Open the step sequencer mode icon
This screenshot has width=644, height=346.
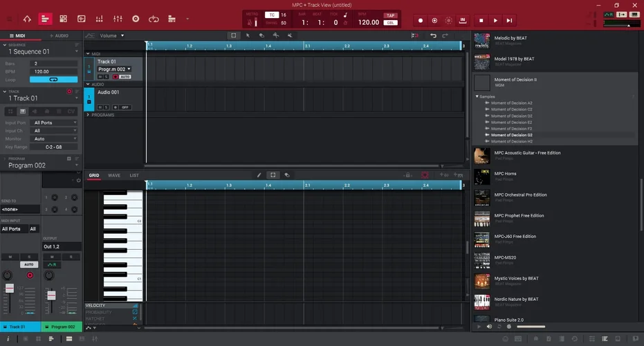pos(172,19)
